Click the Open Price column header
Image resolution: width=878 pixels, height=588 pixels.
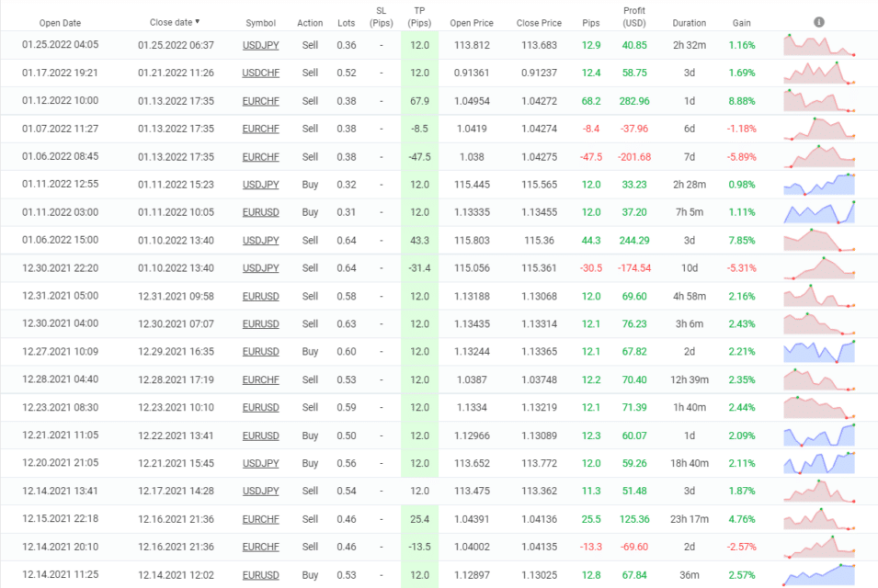point(472,23)
